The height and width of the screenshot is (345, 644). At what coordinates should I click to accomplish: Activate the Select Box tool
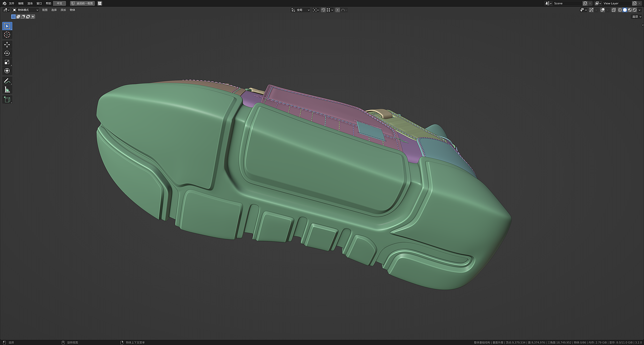[7, 26]
